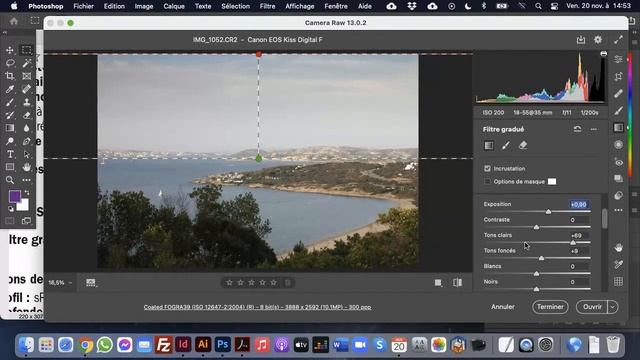Click the Ouvrir button
640x360 pixels.
[592, 307]
